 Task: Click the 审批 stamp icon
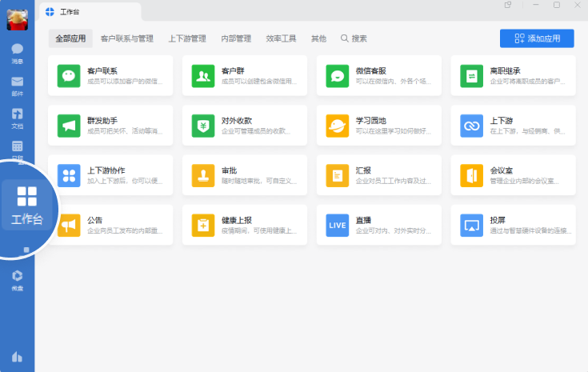tap(203, 175)
